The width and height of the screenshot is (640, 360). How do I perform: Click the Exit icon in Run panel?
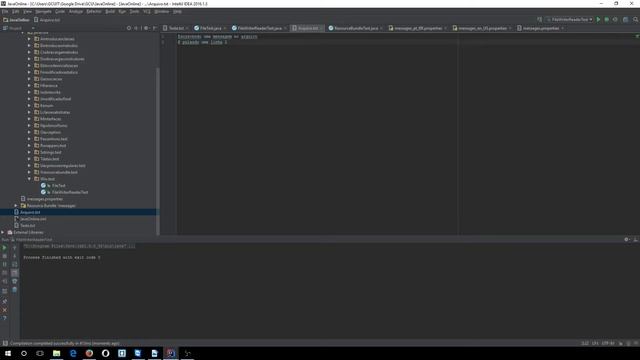pyautogui.click(x=4, y=281)
